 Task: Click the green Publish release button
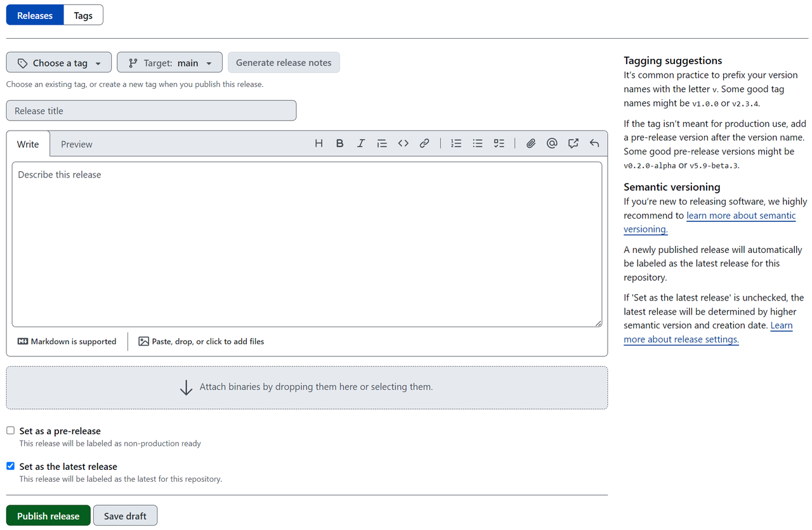[48, 515]
